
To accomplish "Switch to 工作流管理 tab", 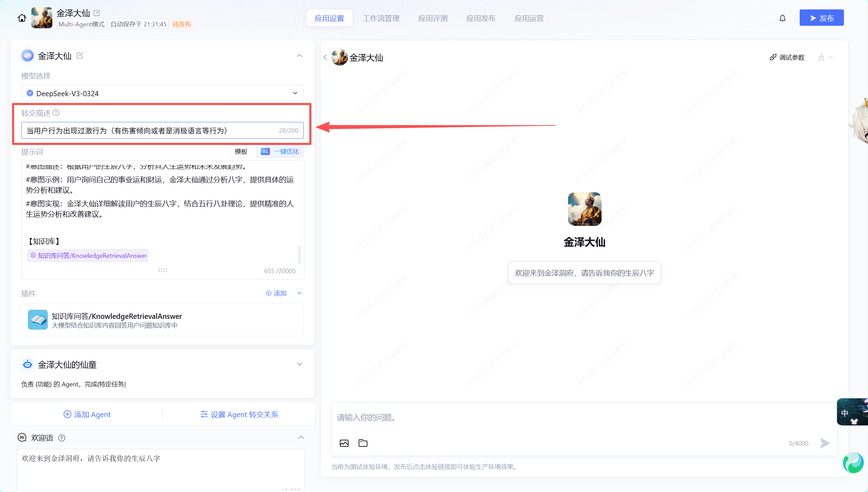I will coord(381,18).
